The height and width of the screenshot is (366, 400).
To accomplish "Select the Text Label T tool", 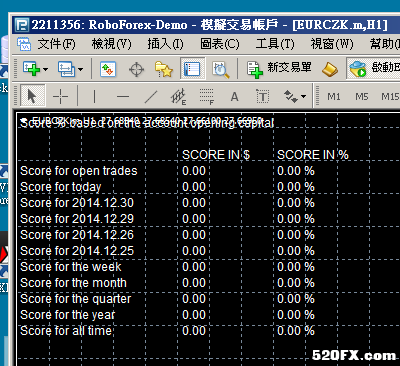I will point(262,97).
